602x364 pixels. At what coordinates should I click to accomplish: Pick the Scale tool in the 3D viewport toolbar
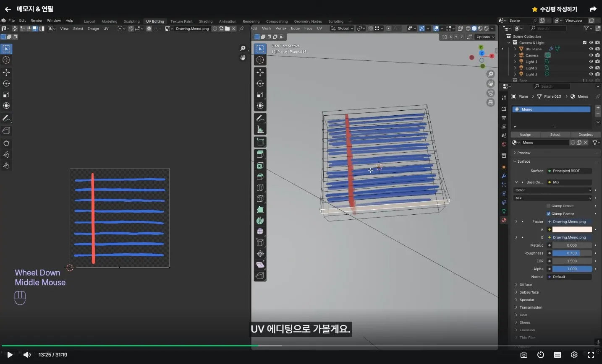(x=260, y=95)
